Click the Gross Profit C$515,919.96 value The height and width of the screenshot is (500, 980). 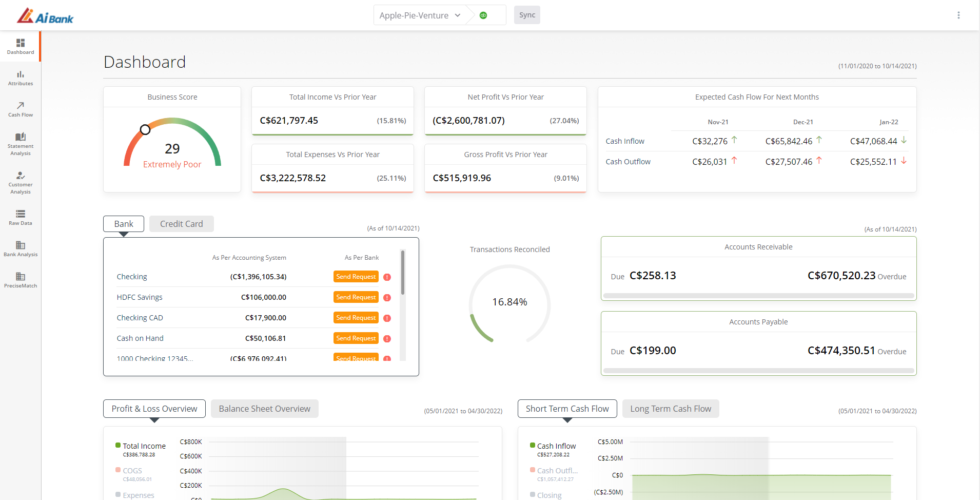462,178
